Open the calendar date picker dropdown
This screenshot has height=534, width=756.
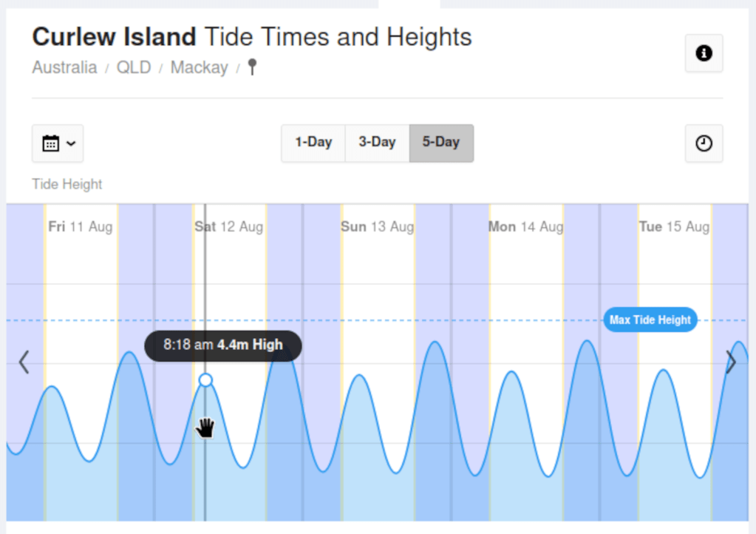click(58, 143)
